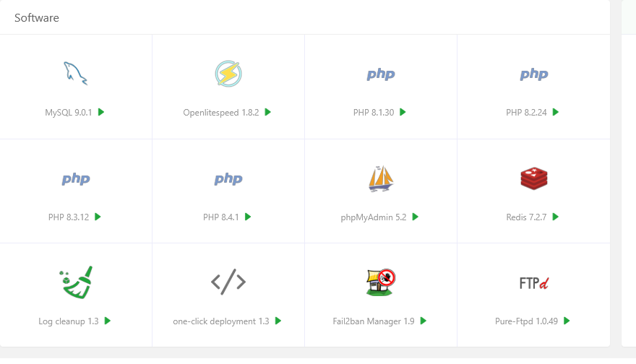636x364 pixels.
Task: Click the Software panel heading
Action: (37, 17)
